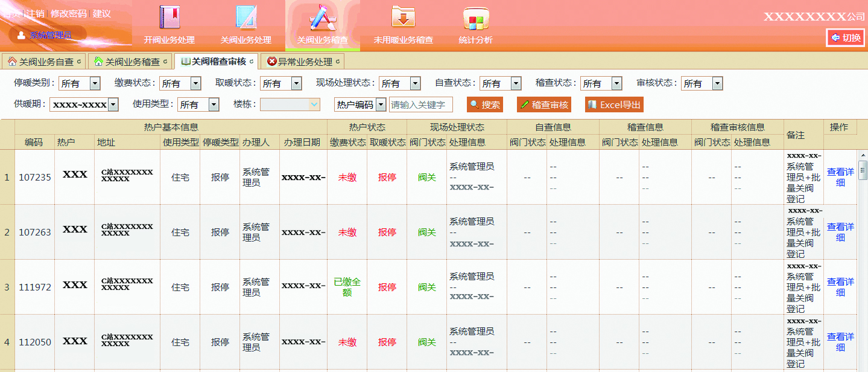Click the 切换 switch button
868x372 pixels.
tap(846, 37)
